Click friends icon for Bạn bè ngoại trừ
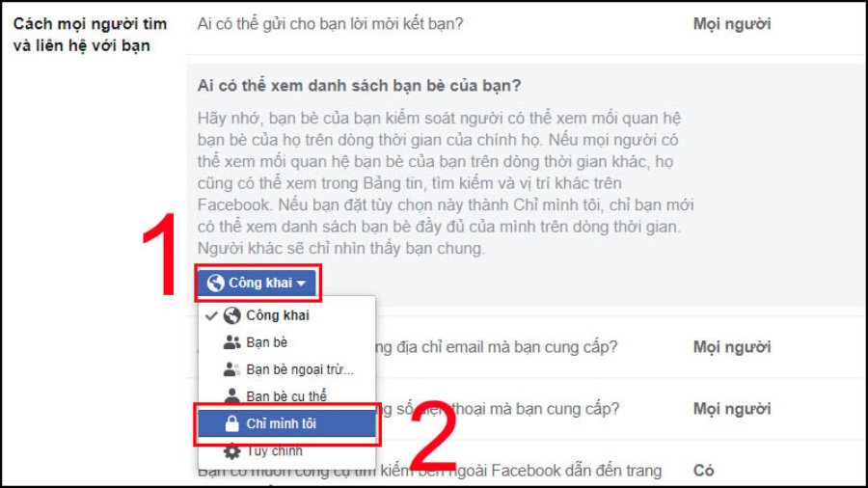 231,369
